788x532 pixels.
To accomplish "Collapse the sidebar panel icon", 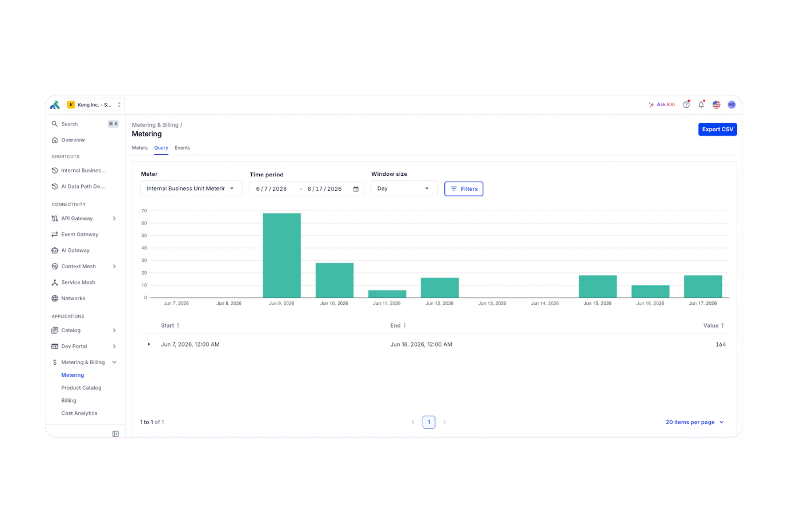I will tap(115, 434).
